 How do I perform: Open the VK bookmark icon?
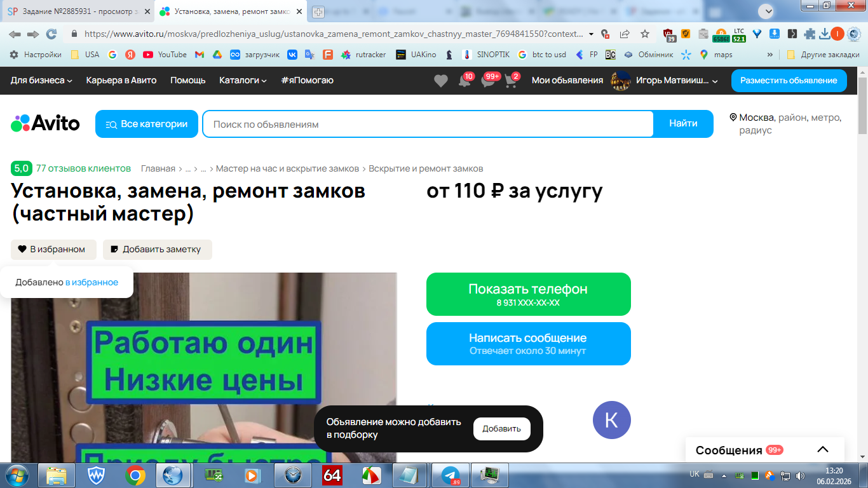(x=292, y=55)
